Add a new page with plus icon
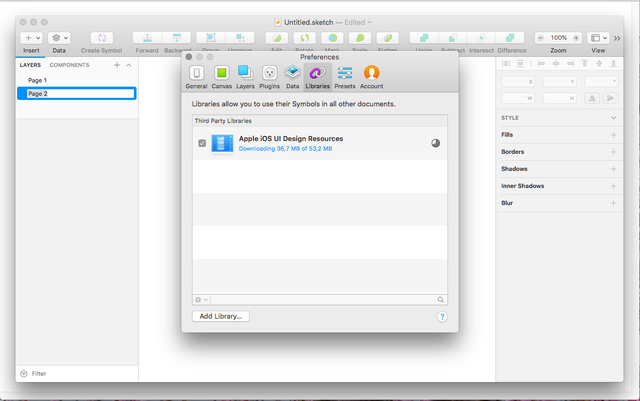Image resolution: width=640 pixels, height=401 pixels. click(117, 65)
